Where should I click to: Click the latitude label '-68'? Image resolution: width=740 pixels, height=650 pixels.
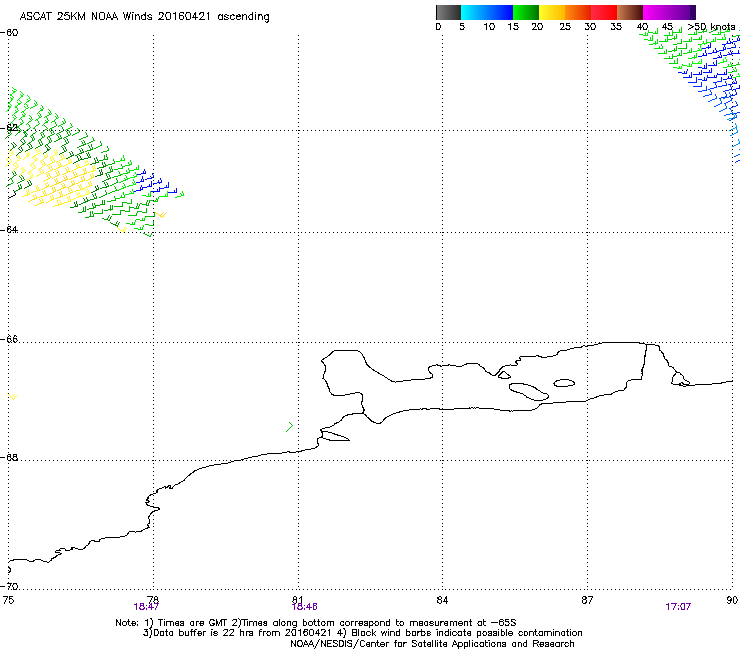(x=9, y=457)
